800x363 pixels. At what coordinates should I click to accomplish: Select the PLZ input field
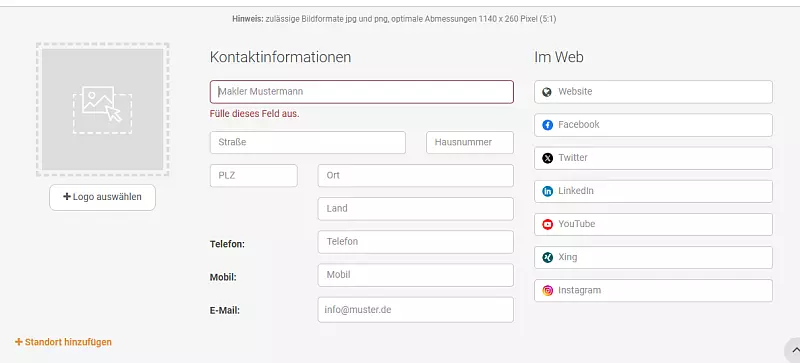(x=254, y=176)
